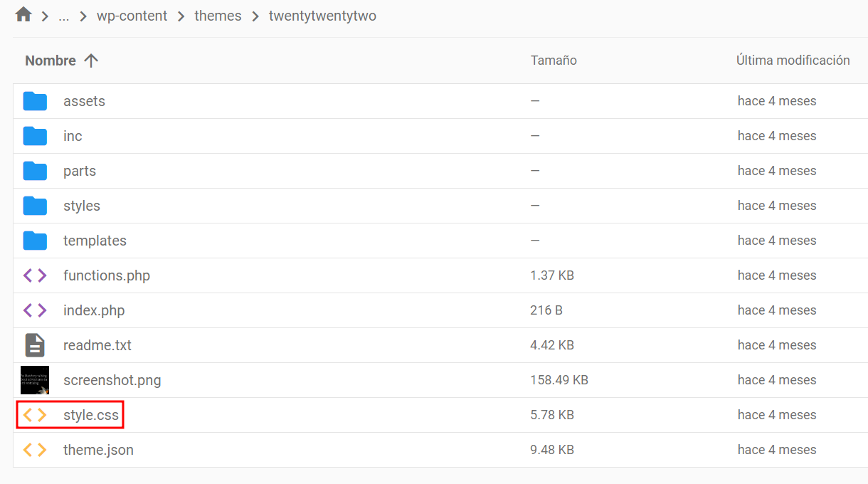This screenshot has width=868, height=484.
Task: Click the blue folder icon beside assets
Action: pos(35,100)
